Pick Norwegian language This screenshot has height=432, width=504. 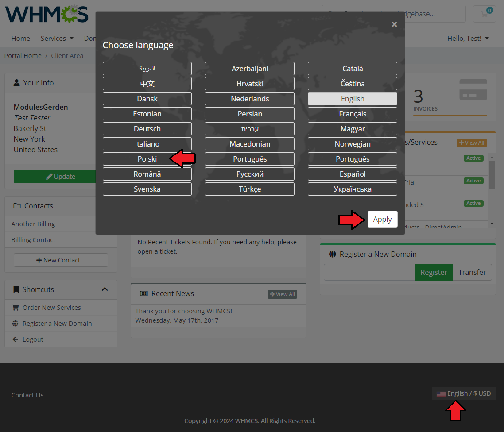click(353, 144)
